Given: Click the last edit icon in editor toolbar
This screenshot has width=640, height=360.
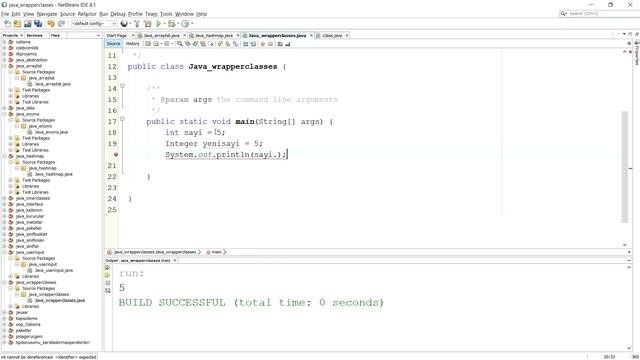Looking at the screenshot, I should (x=148, y=44).
